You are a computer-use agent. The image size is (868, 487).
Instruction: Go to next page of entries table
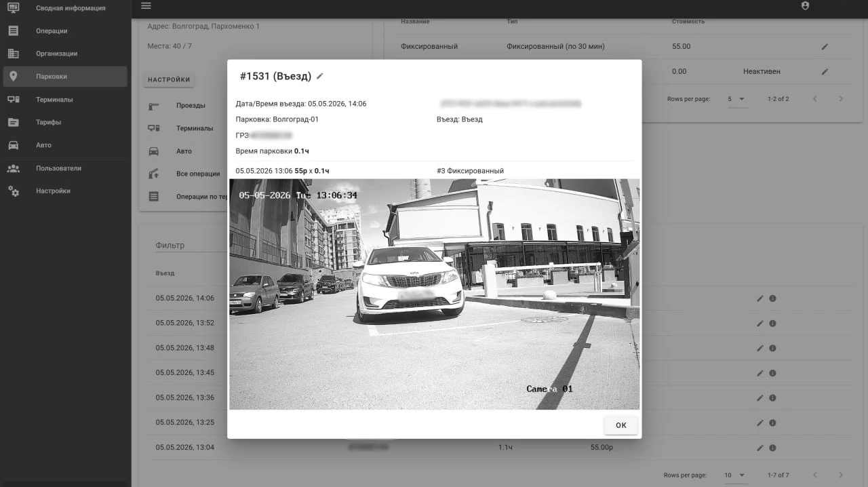pyautogui.click(x=841, y=475)
